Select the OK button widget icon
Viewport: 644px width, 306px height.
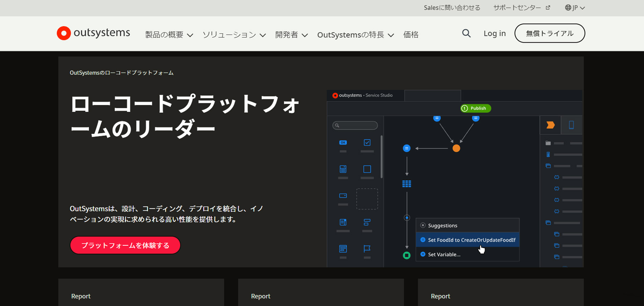pyautogui.click(x=343, y=143)
